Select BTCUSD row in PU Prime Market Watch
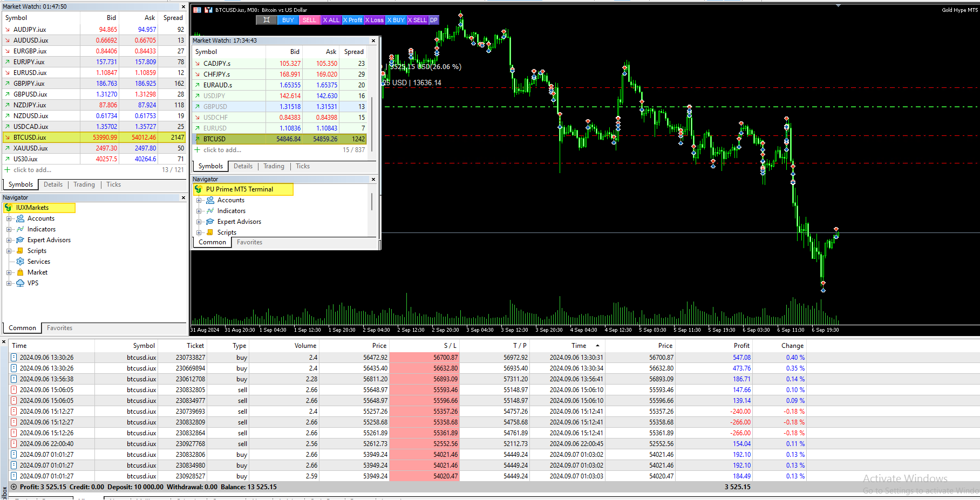Viewport: 980px width, 500px height. point(280,139)
